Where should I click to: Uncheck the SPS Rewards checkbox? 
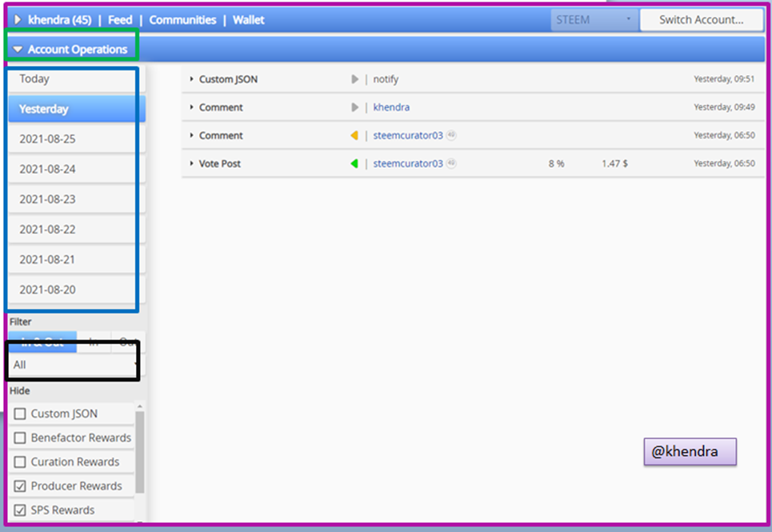click(20, 510)
